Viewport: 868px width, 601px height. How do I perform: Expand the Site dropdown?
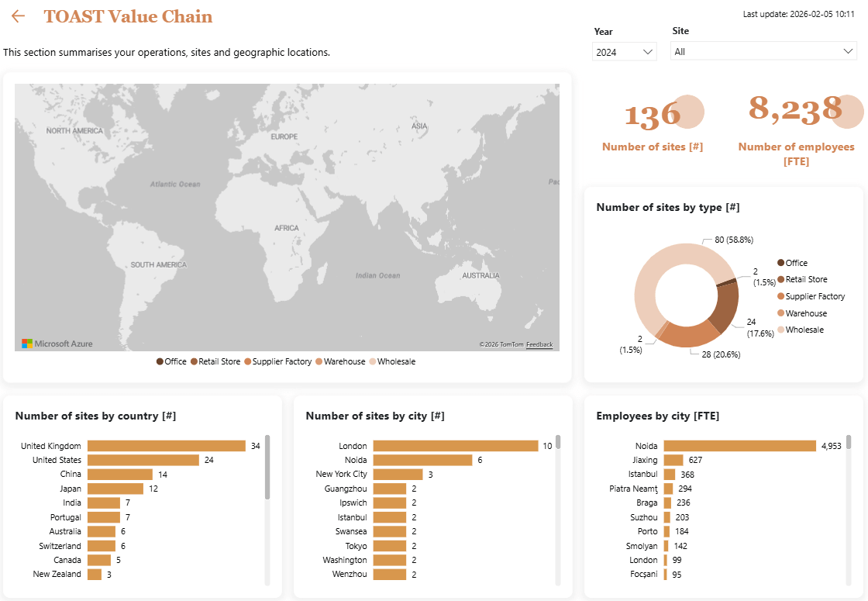click(763, 52)
